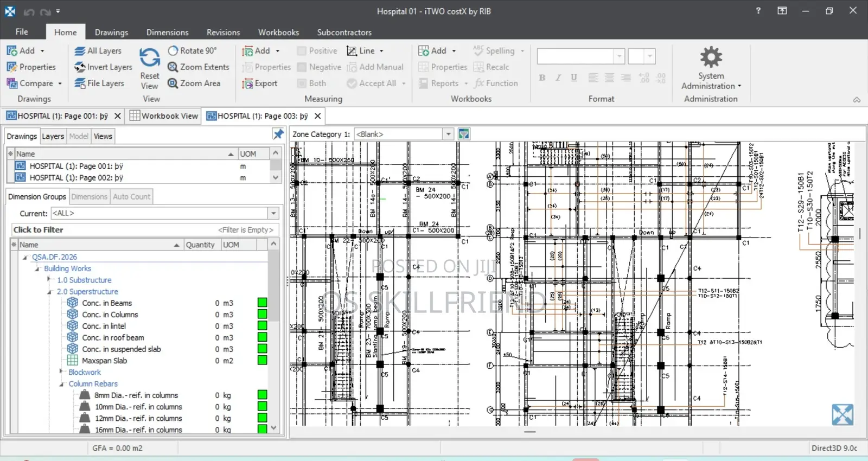The width and height of the screenshot is (868, 461).
Task: Click ribbon display options icon
Action: point(782,11)
